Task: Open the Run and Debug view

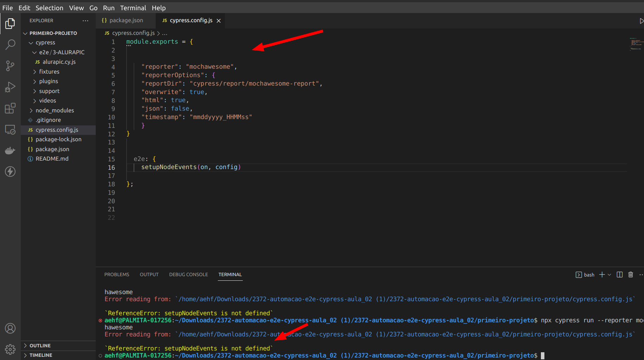Action: 10,87
